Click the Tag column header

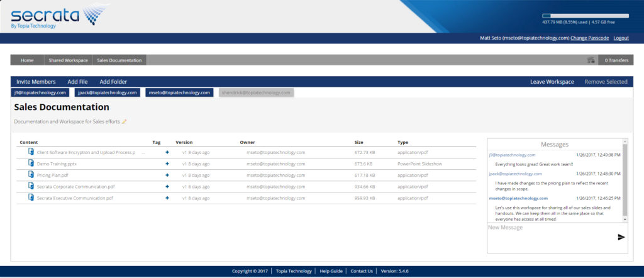[157, 143]
